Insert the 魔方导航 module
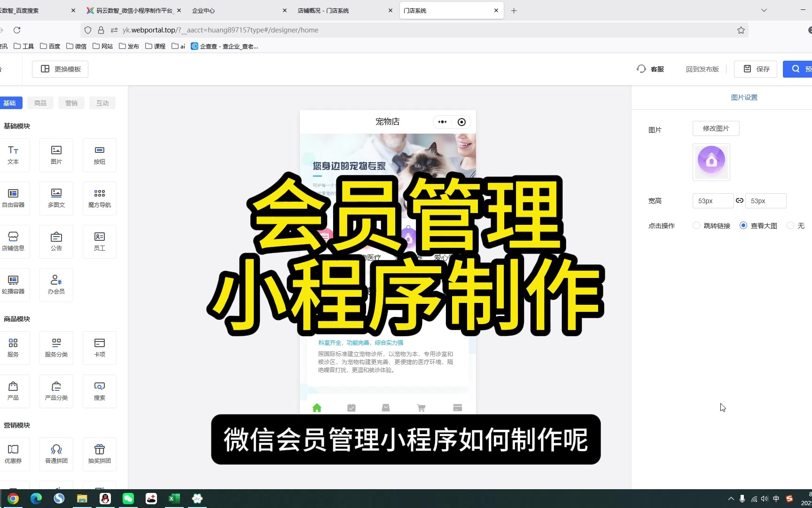 pos(100,198)
